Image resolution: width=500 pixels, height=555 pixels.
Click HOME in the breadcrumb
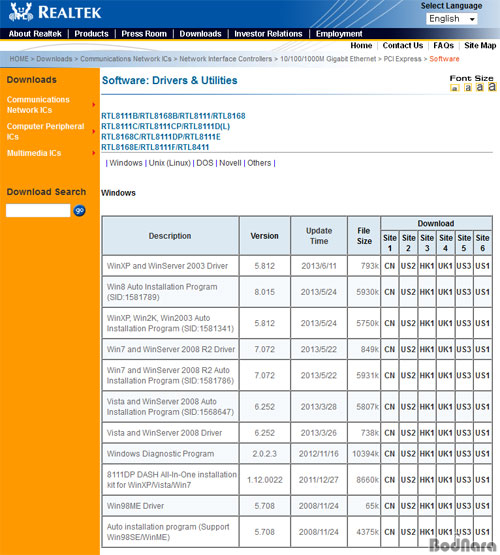coord(19,59)
